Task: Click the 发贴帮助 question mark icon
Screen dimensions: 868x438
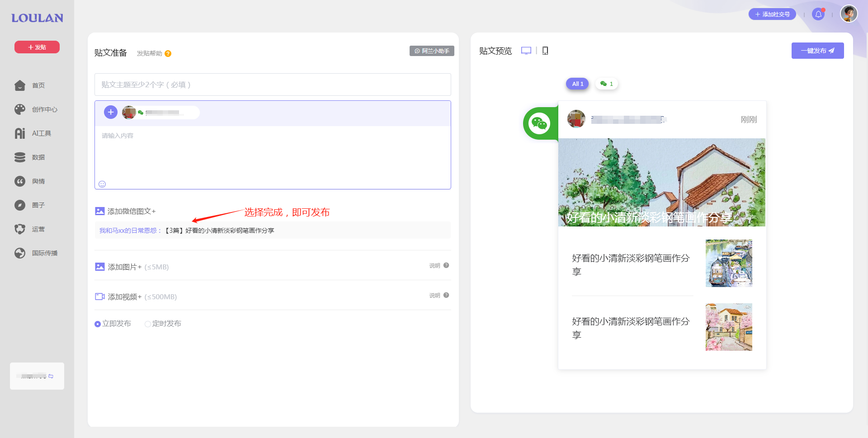Action: tap(168, 53)
